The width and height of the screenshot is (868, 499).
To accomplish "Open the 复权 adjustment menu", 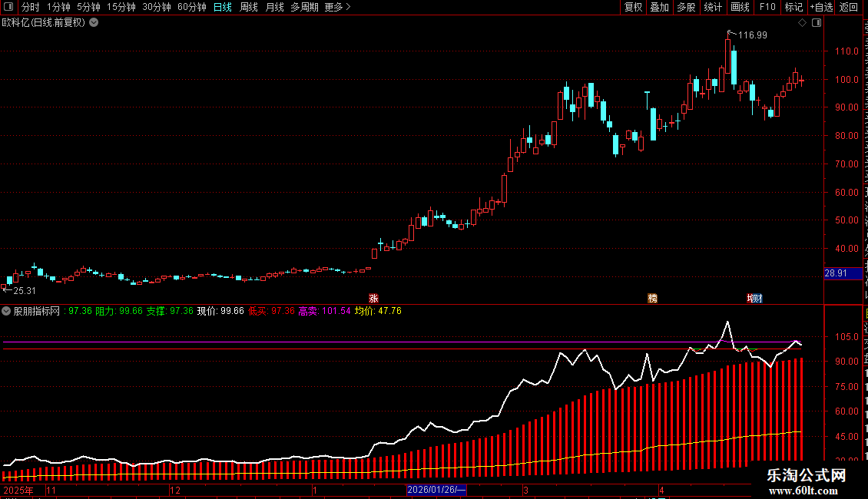I will click(633, 7).
